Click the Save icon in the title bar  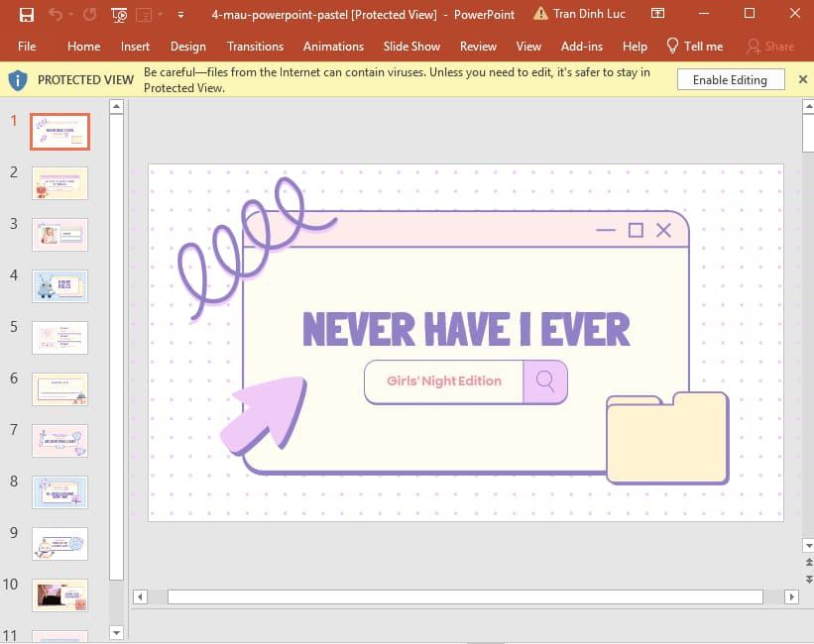click(x=27, y=15)
